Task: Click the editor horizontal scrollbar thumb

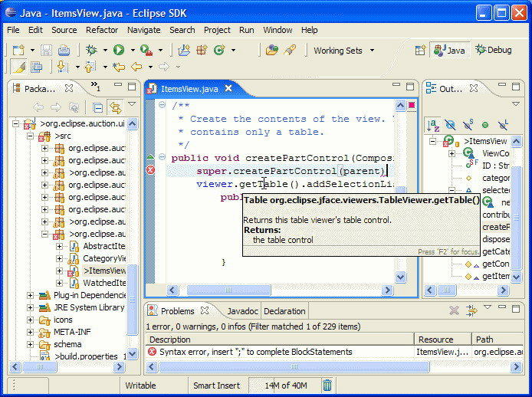Action: tap(228, 290)
